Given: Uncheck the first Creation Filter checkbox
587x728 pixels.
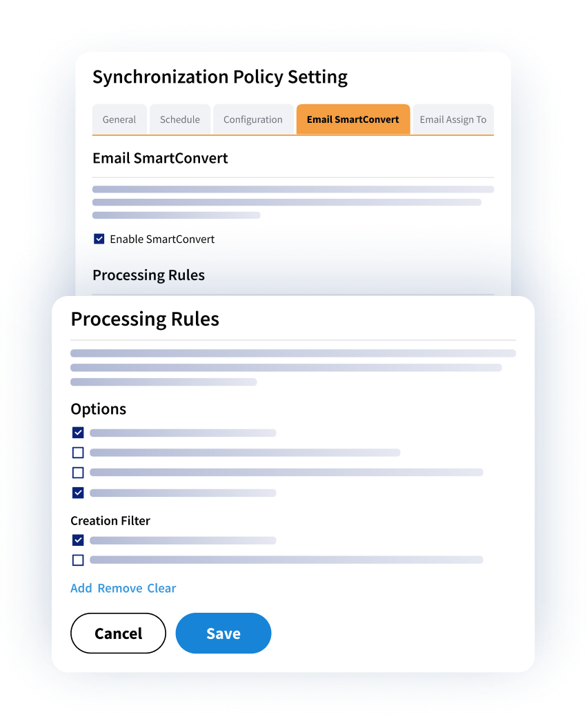Looking at the screenshot, I should 78,540.
